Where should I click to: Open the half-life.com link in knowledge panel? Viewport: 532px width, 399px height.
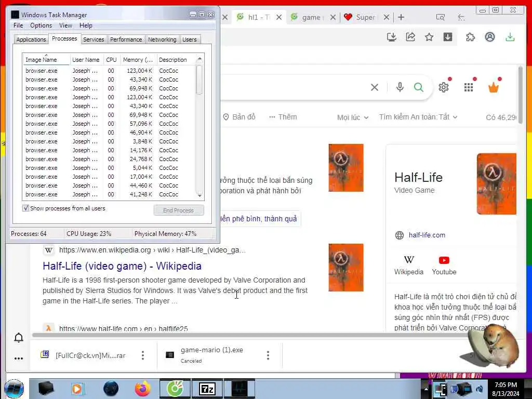click(x=427, y=235)
